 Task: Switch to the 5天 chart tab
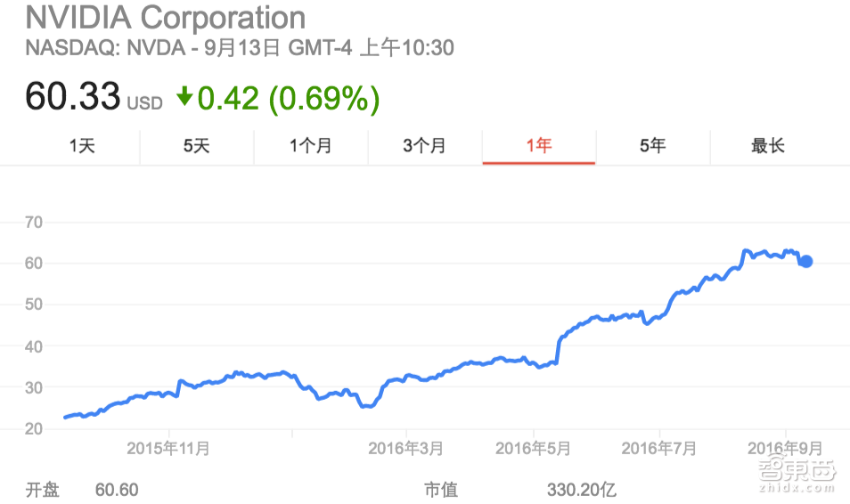pos(197,146)
